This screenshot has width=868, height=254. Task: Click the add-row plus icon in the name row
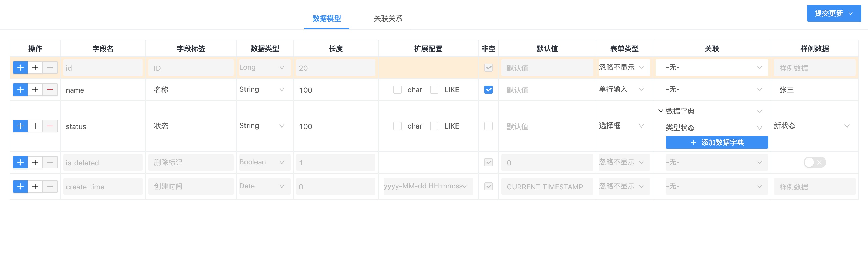tap(35, 90)
